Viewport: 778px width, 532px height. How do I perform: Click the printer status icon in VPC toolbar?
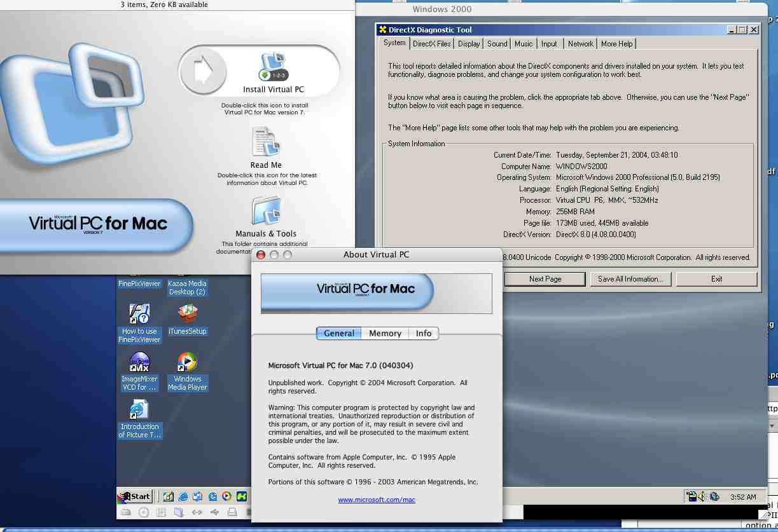232,512
